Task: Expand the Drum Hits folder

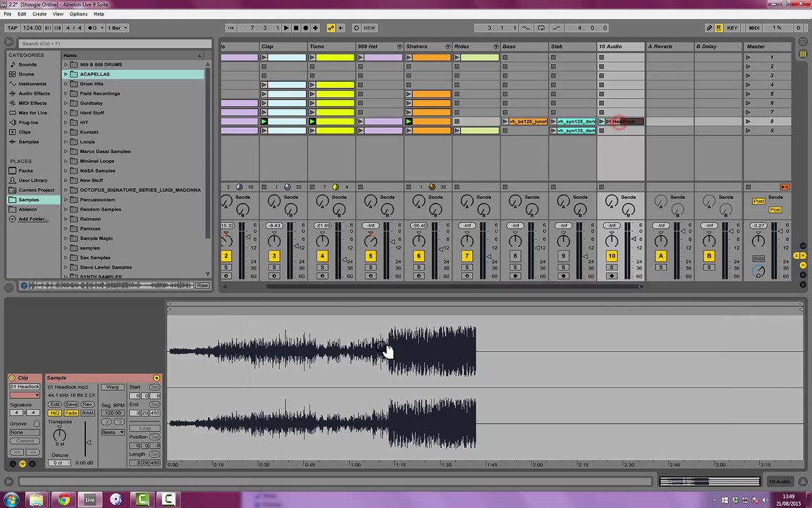Action: click(x=66, y=84)
